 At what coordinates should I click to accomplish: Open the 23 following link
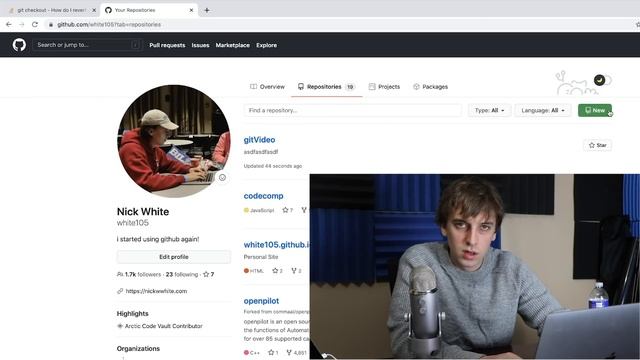tap(182, 274)
